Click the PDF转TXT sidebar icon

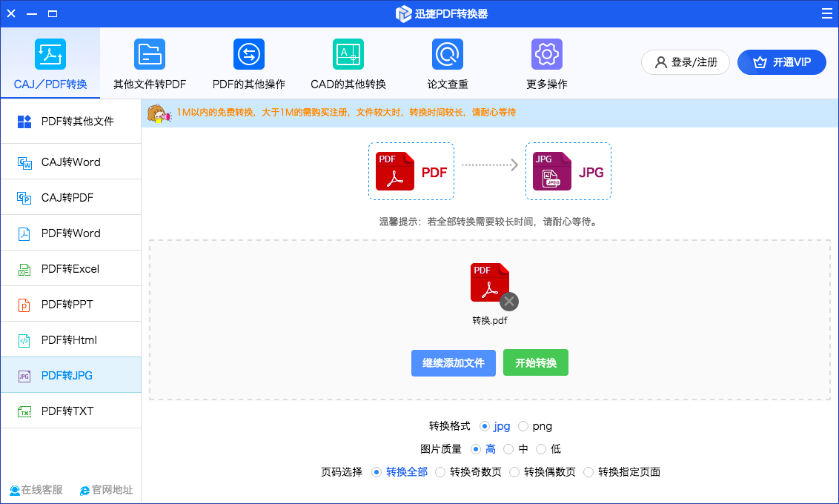tap(24, 411)
